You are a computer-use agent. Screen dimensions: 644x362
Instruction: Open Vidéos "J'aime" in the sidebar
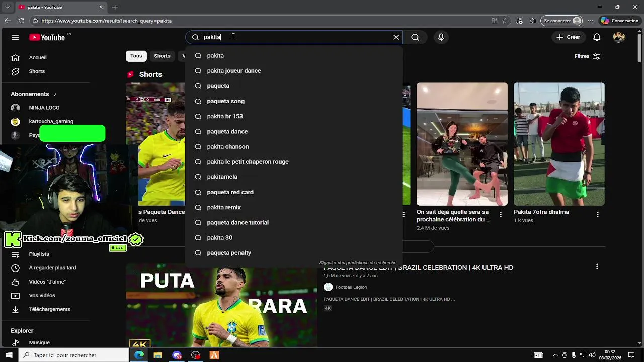[48, 282]
